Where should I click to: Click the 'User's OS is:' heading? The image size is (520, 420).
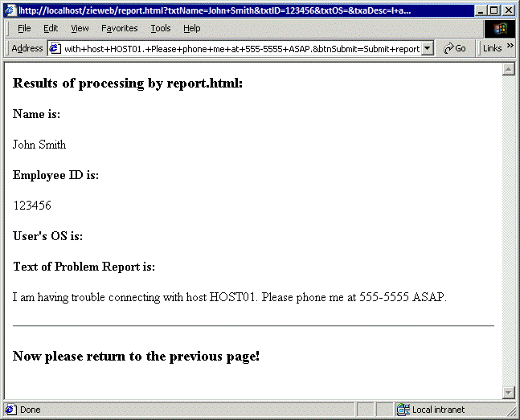click(x=47, y=236)
